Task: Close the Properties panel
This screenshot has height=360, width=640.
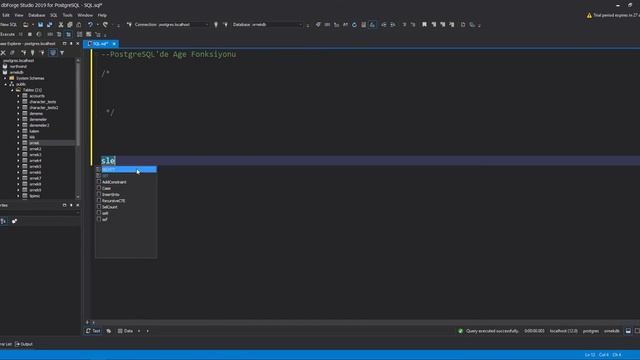Action: coord(78,205)
